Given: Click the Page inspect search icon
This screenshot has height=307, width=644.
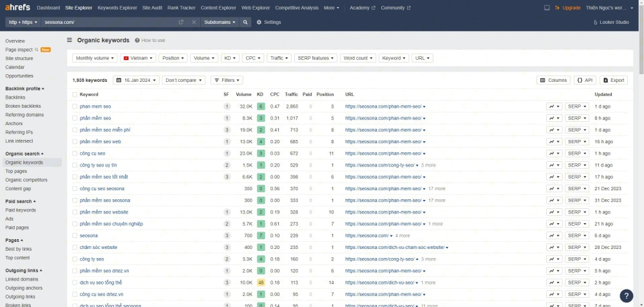Looking at the screenshot, I should pyautogui.click(x=36, y=50).
